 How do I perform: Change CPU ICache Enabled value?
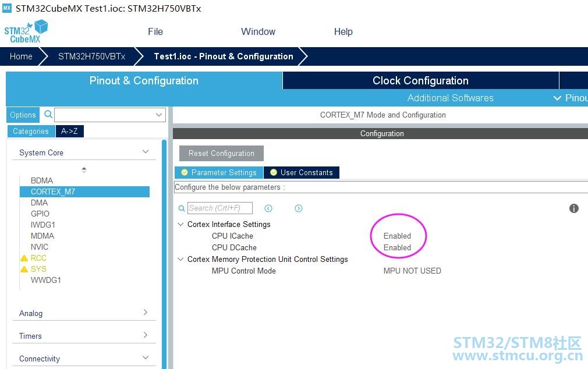397,236
